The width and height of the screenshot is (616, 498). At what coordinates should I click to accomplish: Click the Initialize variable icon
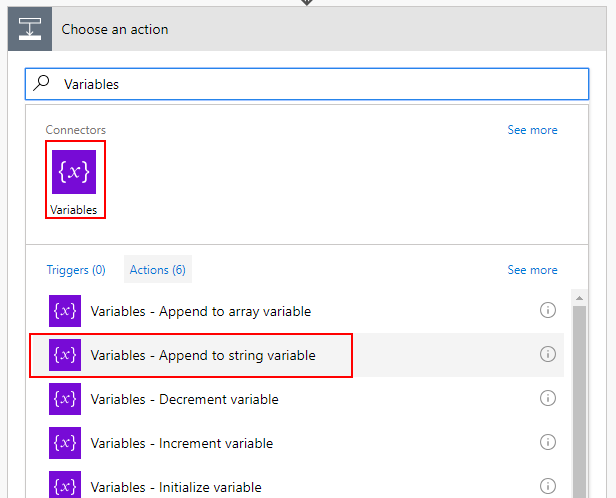pyautogui.click(x=65, y=485)
